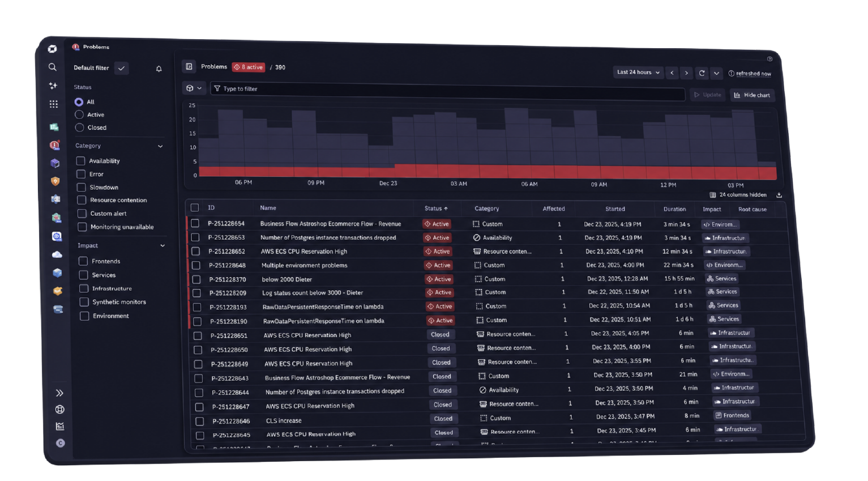Open the support lifebuoy icon
Viewport: 868px width, 481px height.
59,410
